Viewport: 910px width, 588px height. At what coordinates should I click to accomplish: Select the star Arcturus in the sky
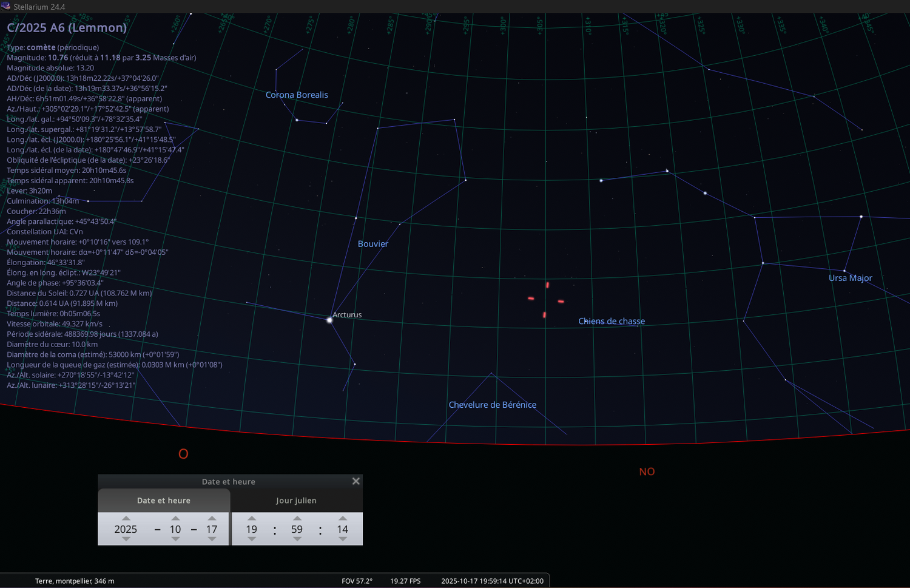(x=329, y=320)
